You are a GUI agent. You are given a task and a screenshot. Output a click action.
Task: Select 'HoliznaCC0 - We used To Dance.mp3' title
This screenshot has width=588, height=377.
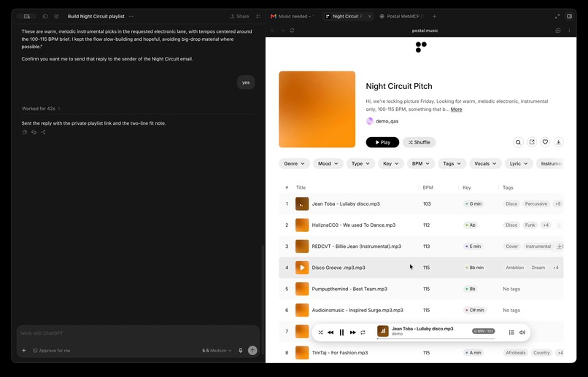[x=354, y=225]
